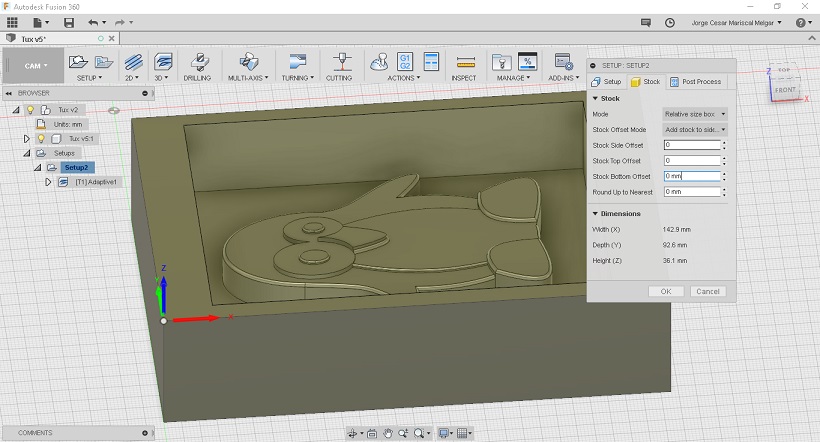Switch to the Stock tab
This screenshot has width=820, height=442.
click(646, 82)
